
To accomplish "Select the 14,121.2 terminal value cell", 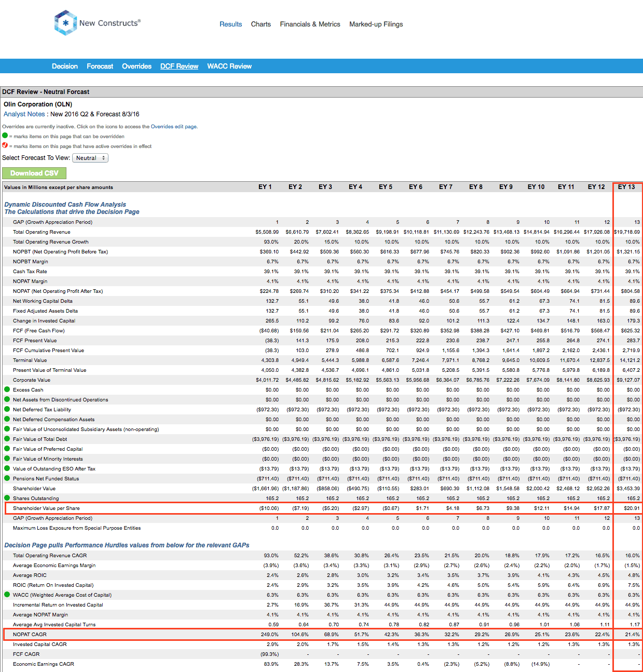I will point(630,360).
